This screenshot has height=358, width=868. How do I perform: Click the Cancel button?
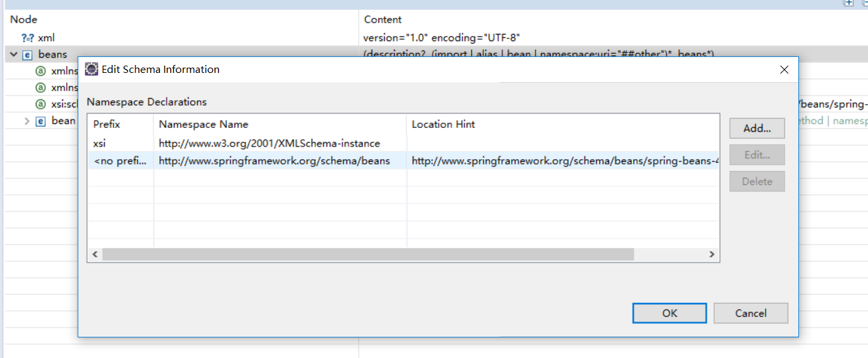tap(751, 313)
